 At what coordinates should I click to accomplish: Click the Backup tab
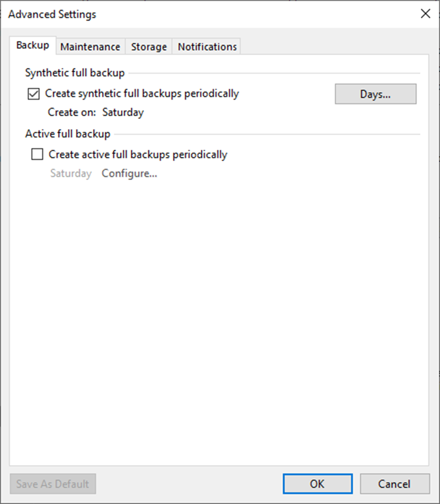(x=33, y=45)
